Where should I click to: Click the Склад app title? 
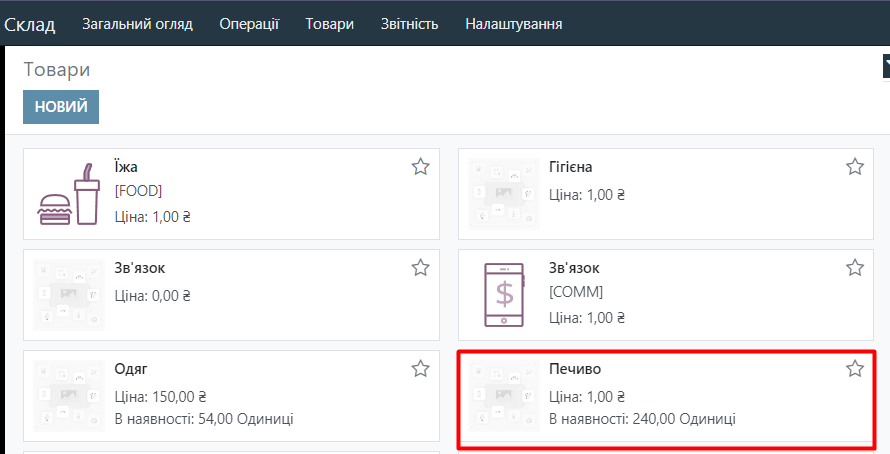pos(30,24)
